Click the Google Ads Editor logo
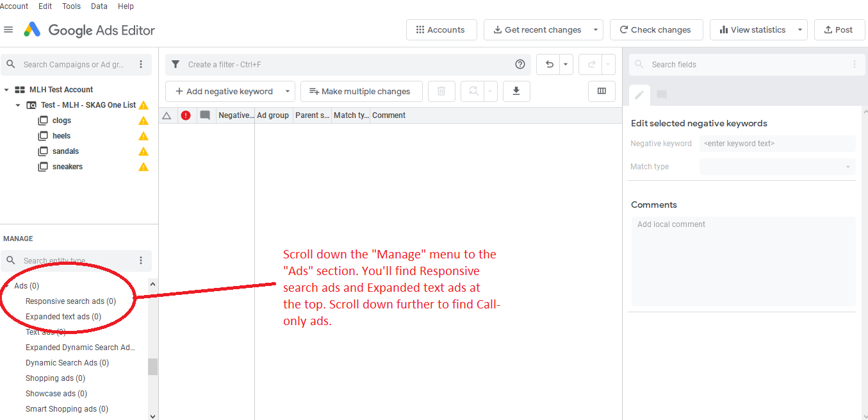Viewport: 868px width, 420px height. pos(90,29)
